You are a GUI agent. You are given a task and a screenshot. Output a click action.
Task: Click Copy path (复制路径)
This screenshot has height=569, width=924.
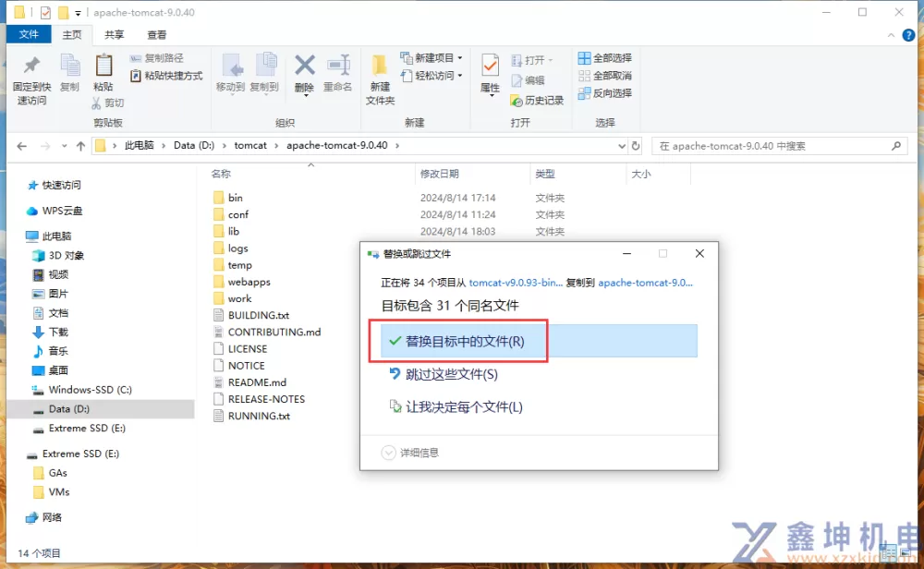click(x=157, y=57)
